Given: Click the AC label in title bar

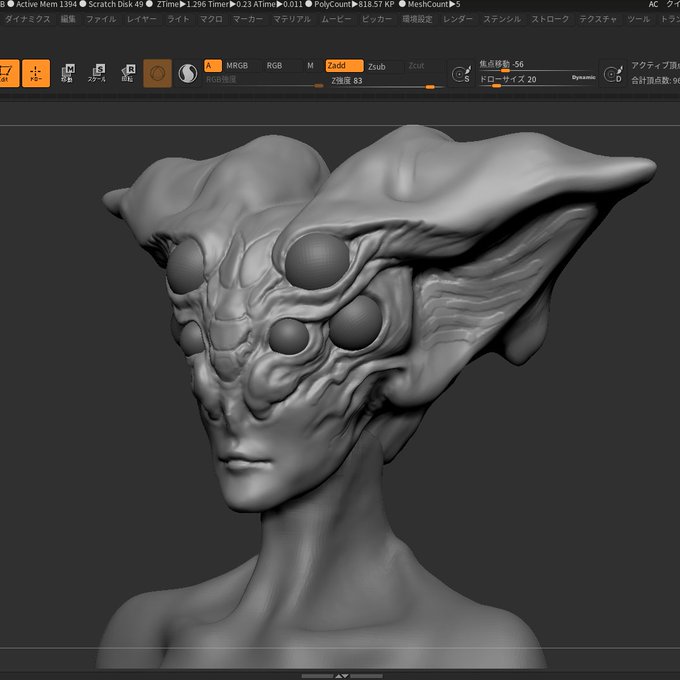Looking at the screenshot, I should click(654, 4).
